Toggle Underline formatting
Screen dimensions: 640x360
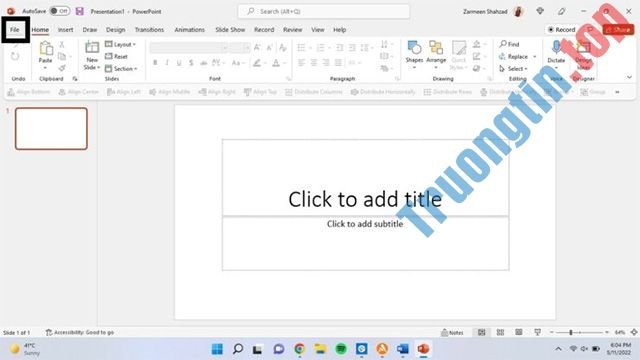pyautogui.click(x=179, y=63)
